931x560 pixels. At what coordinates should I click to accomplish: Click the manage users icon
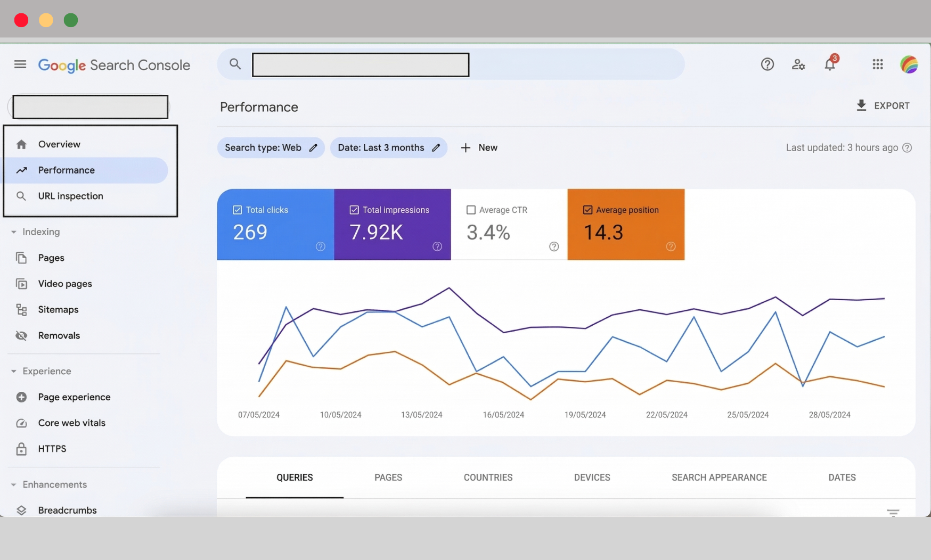tap(798, 64)
